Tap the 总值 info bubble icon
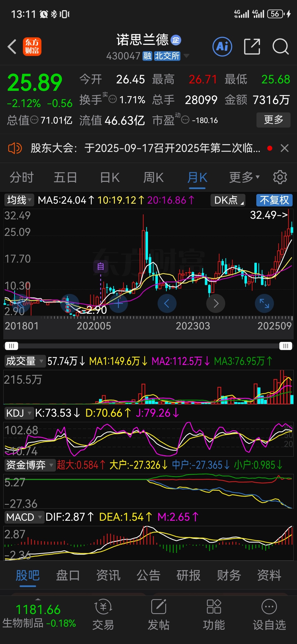 (34, 120)
